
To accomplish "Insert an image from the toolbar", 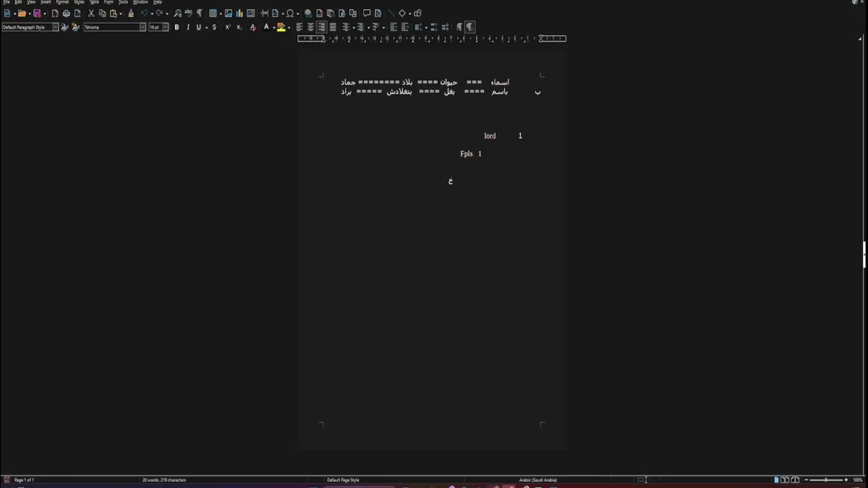I will pos(229,14).
